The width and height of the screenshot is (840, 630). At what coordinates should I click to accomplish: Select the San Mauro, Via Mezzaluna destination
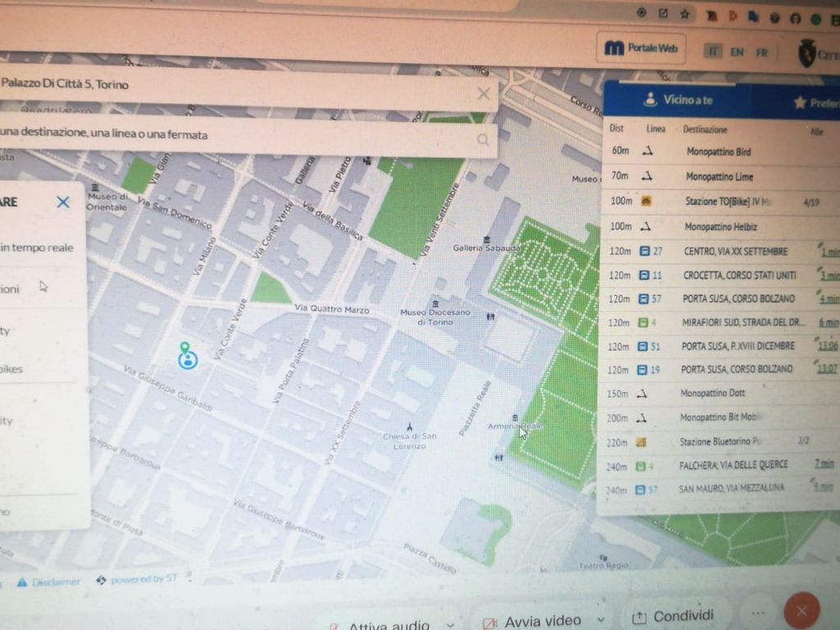coord(731,489)
